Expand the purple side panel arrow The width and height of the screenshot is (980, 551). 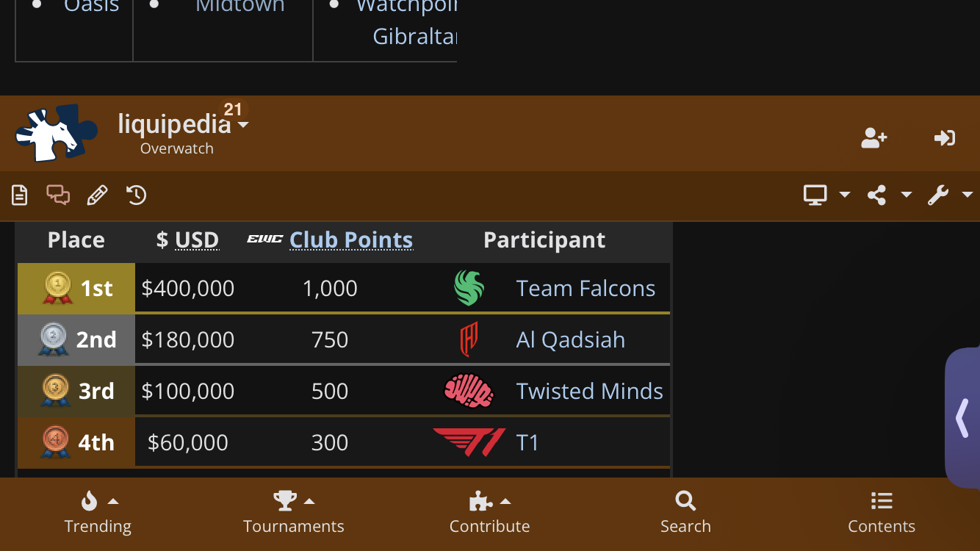click(962, 419)
